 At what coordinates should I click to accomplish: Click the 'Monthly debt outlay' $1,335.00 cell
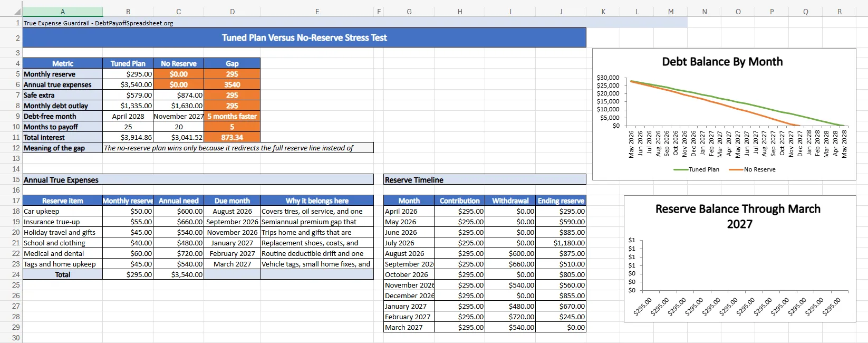coord(128,106)
